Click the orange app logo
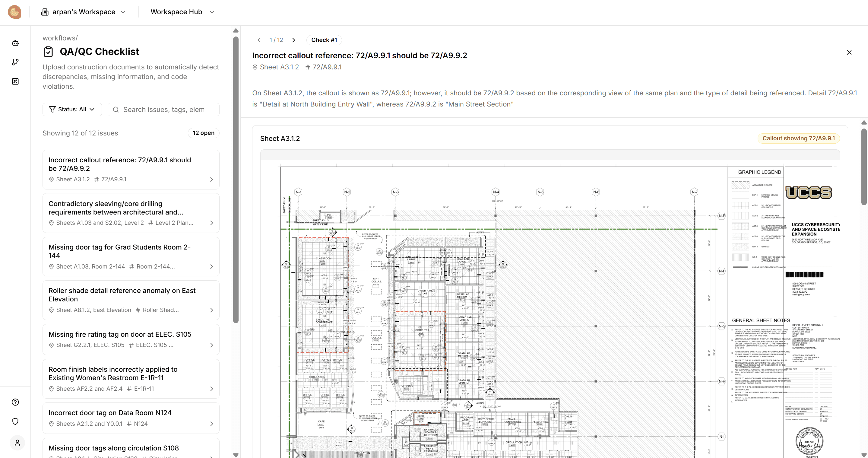 coord(14,12)
